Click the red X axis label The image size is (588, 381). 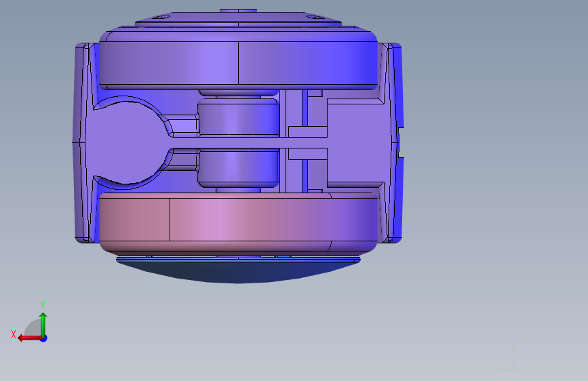point(14,334)
